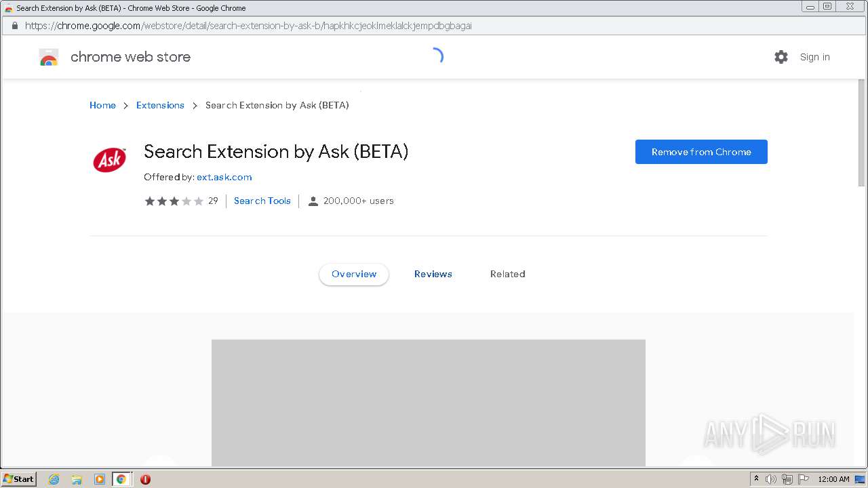Screen dimensions: 868x488
Task: Click the 200,000+ users text
Action: pyautogui.click(x=359, y=201)
